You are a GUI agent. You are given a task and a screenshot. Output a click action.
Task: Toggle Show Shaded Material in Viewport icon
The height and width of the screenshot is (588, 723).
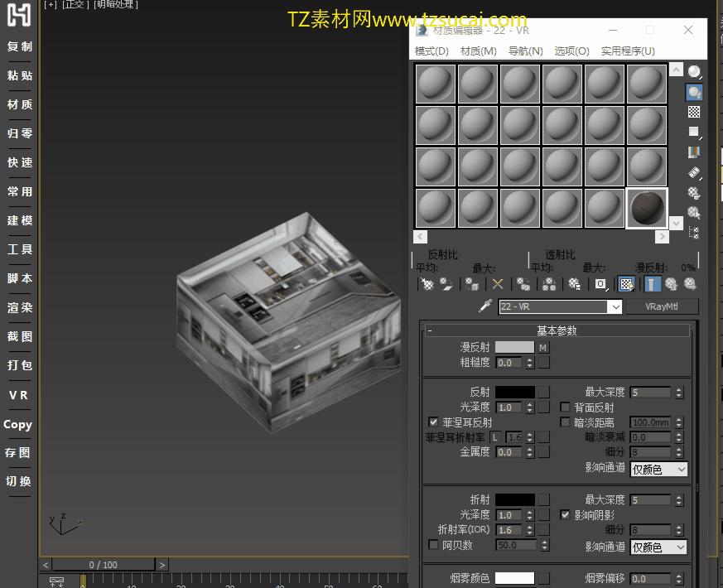(x=627, y=284)
